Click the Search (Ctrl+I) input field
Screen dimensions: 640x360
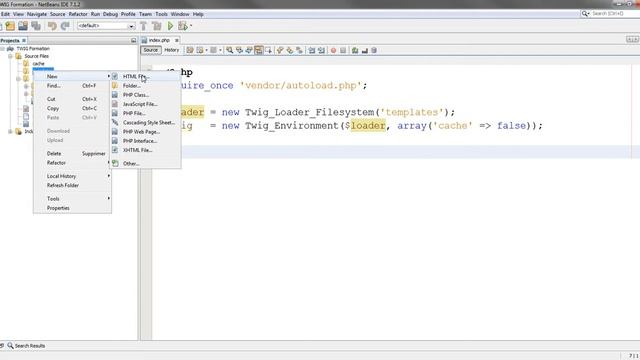[610, 13]
